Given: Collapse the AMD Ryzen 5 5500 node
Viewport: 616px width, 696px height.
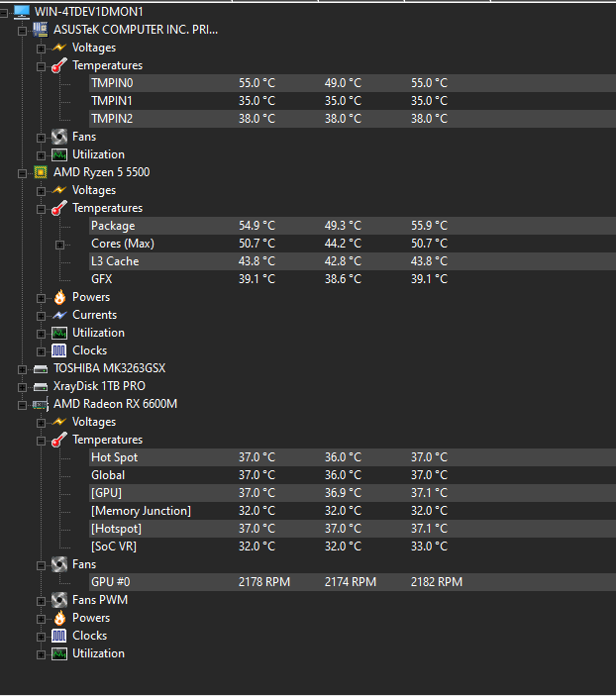Looking at the screenshot, I should point(22,174).
